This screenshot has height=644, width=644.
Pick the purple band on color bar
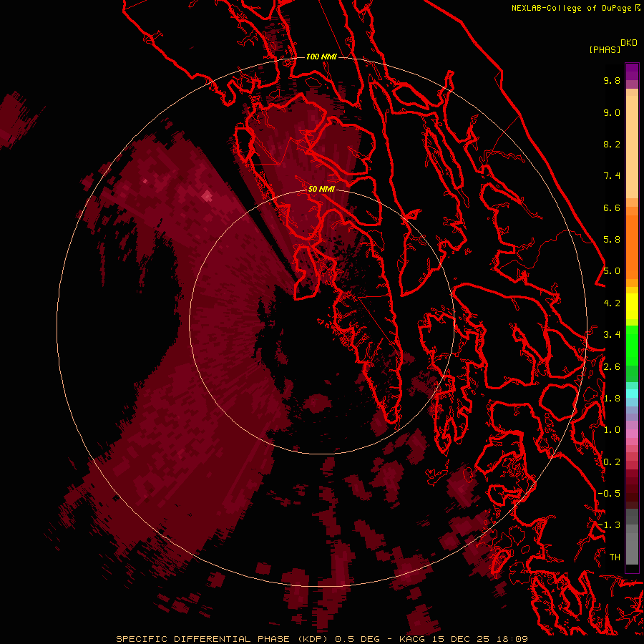coord(632,72)
